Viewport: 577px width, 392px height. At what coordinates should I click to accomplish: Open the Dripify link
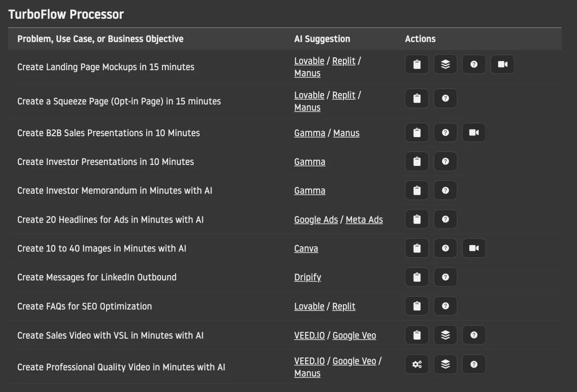tap(308, 278)
